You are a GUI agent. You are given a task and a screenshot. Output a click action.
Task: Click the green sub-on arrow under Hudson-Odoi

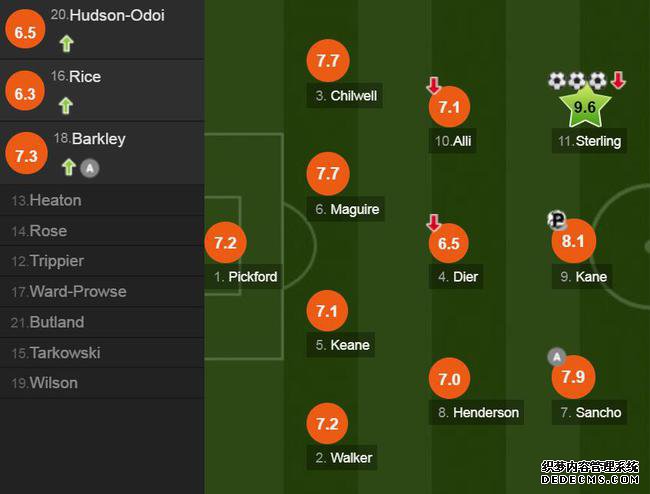[66, 44]
